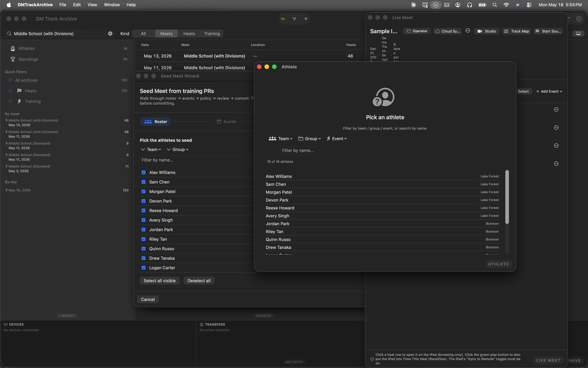Screen dimensions: 588x368
Task: Open the Track Map in Live Meet
Action: (x=516, y=31)
